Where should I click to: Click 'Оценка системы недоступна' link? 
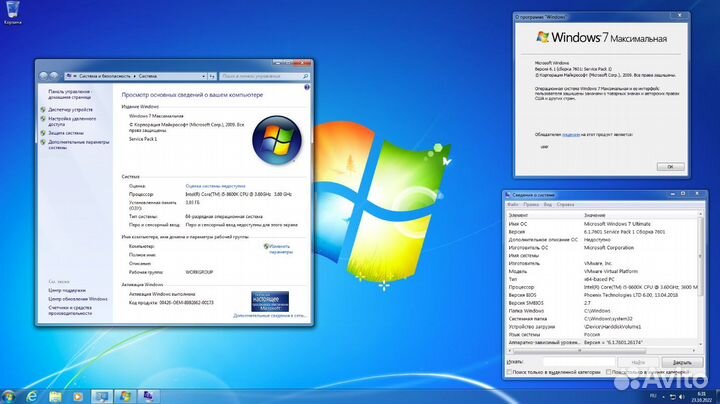click(x=215, y=186)
